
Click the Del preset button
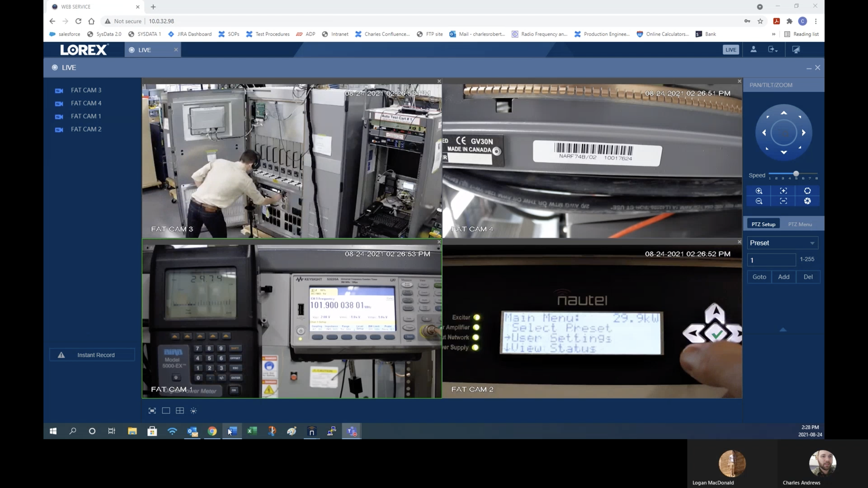click(x=808, y=277)
